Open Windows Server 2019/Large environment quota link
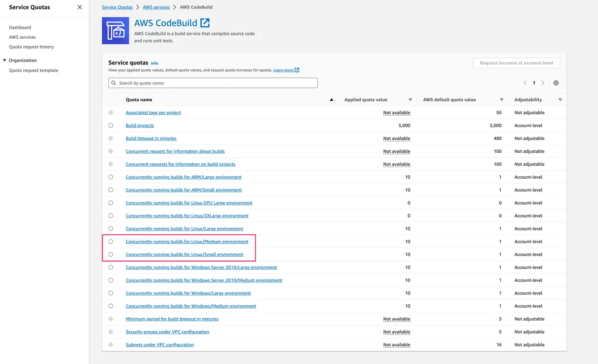 (x=201, y=268)
